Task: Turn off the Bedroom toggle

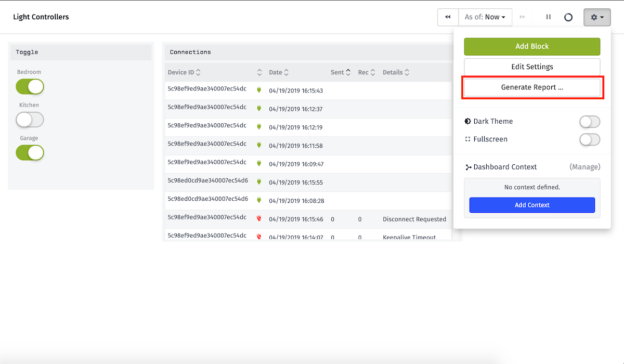Action: [30, 87]
